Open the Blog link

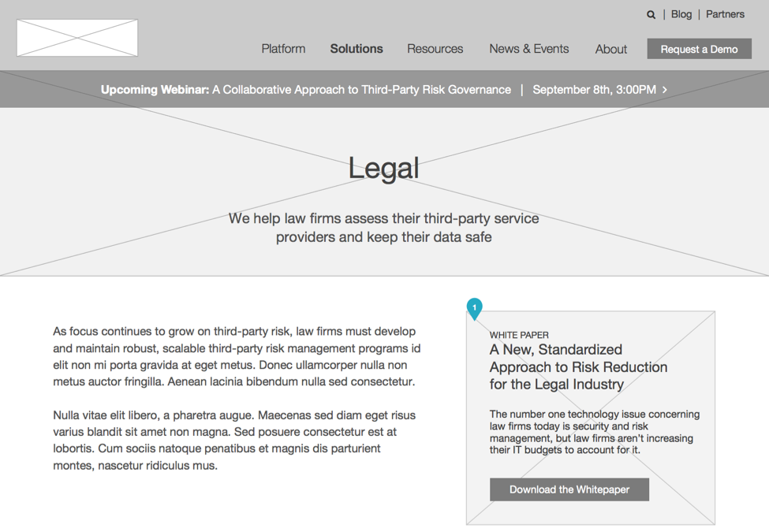point(681,14)
